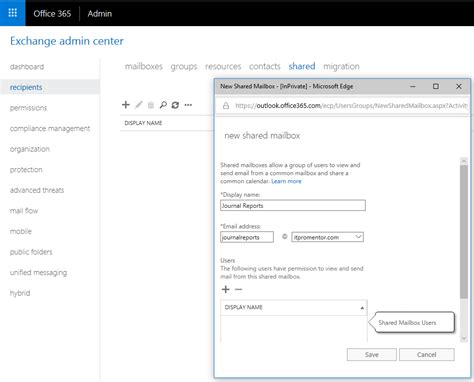This screenshot has height=382, width=474.
Task: Select the shared tab
Action: 302,66
